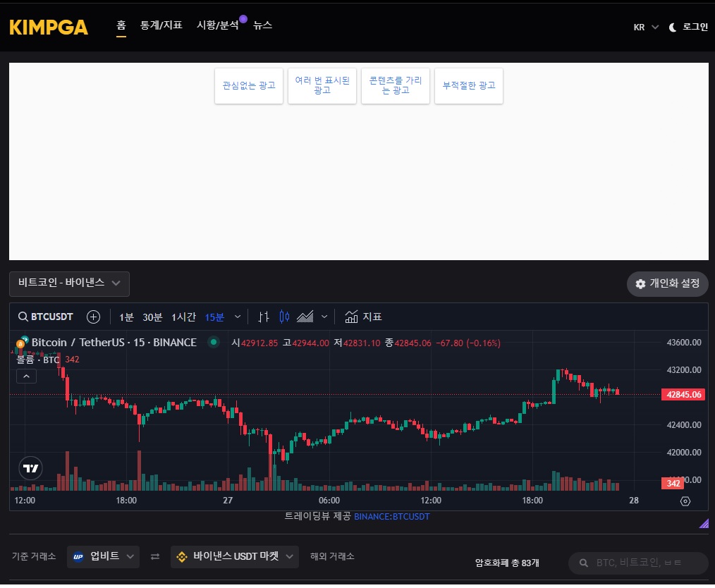
Task: Open the 시황/분석 menu
Action: (x=217, y=25)
